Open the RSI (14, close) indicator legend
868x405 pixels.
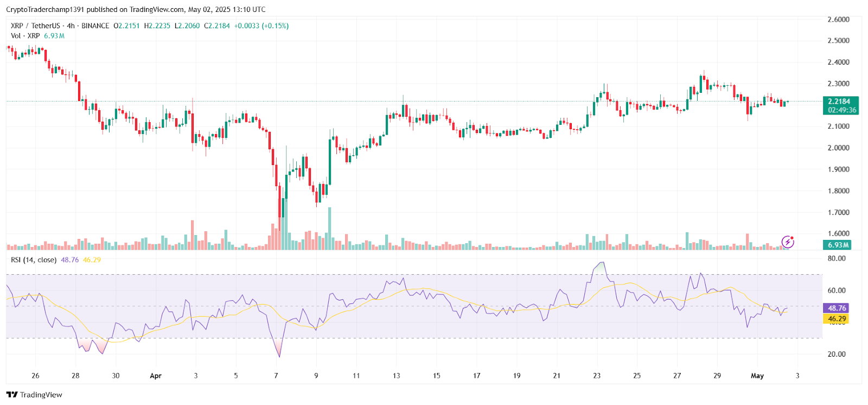tap(34, 260)
